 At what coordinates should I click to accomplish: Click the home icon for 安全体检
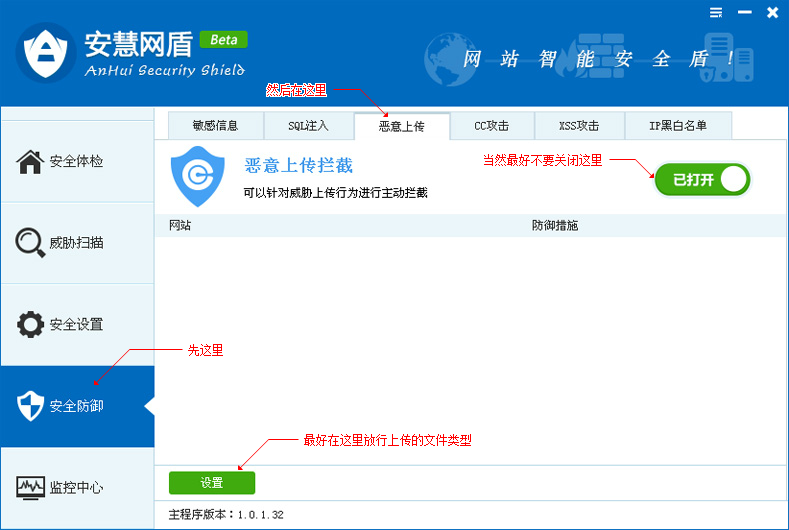(30, 162)
